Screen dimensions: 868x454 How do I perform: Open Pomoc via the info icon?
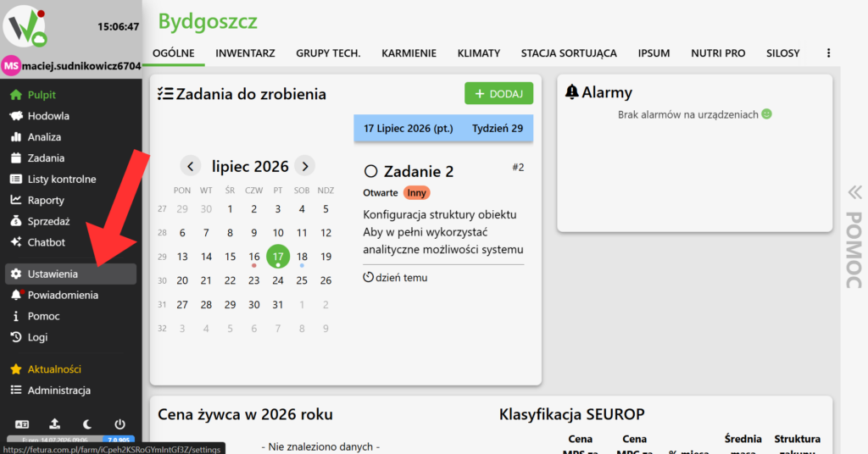[16, 316]
